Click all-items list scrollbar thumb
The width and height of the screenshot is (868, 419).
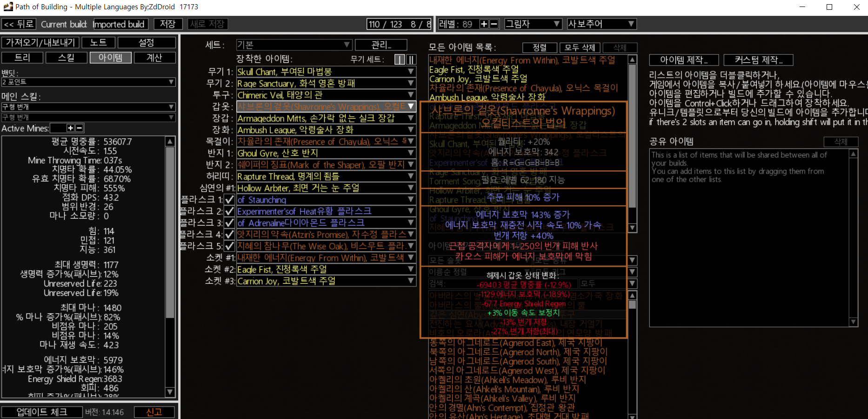tap(632, 136)
